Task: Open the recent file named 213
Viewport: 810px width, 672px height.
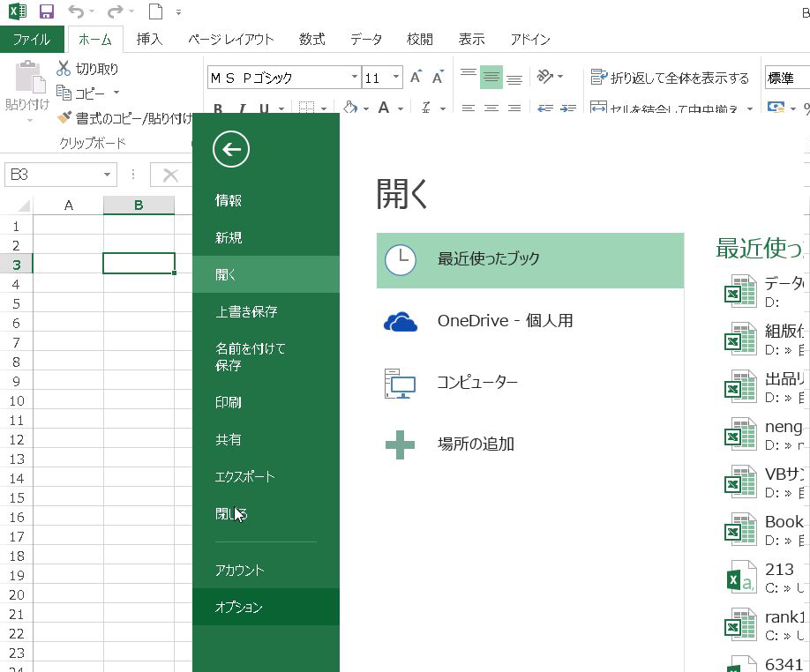Action: click(x=765, y=578)
